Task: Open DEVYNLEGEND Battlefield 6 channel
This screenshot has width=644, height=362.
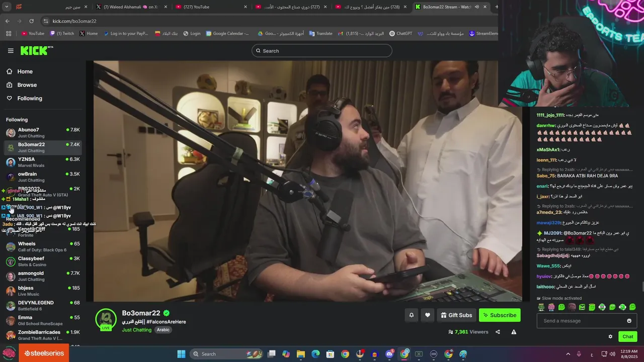Action: tap(43, 306)
